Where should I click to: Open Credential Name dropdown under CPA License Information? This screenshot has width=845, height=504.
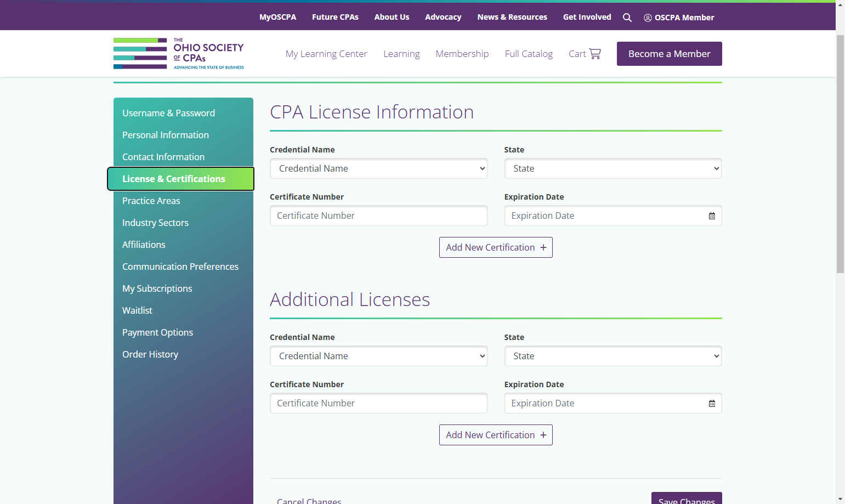point(379,168)
